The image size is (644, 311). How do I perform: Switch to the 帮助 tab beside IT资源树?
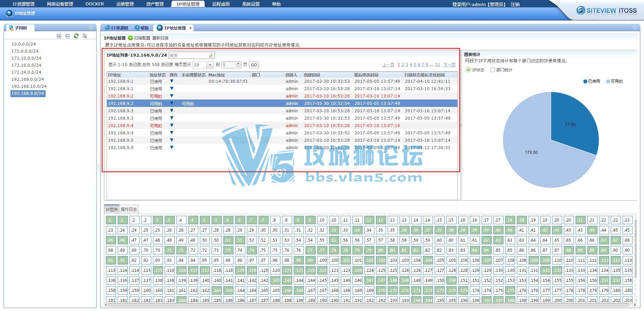tap(142, 28)
